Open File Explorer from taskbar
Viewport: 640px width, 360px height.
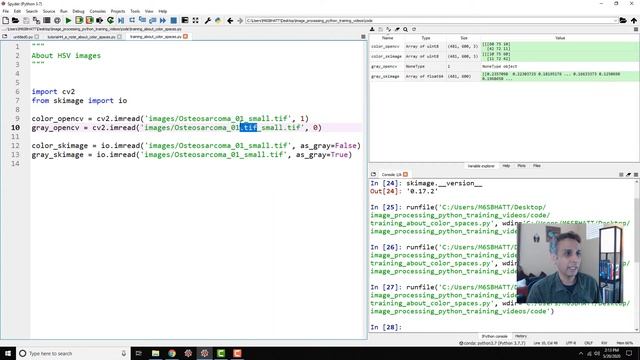pos(156,353)
